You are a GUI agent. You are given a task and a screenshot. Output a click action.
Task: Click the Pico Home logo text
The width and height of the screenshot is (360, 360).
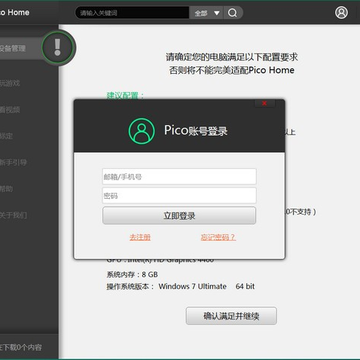pos(15,13)
